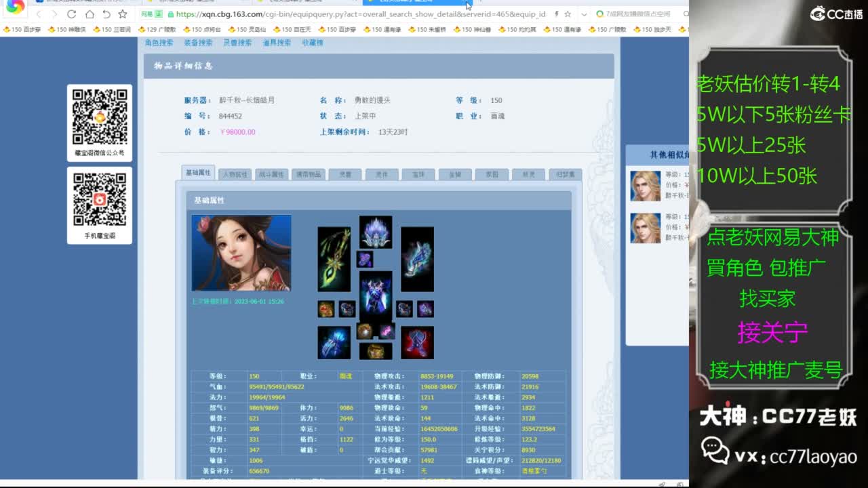This screenshot has width=868, height=488.
Task: Click the 212820/12180 reputation value
Action: (x=541, y=460)
